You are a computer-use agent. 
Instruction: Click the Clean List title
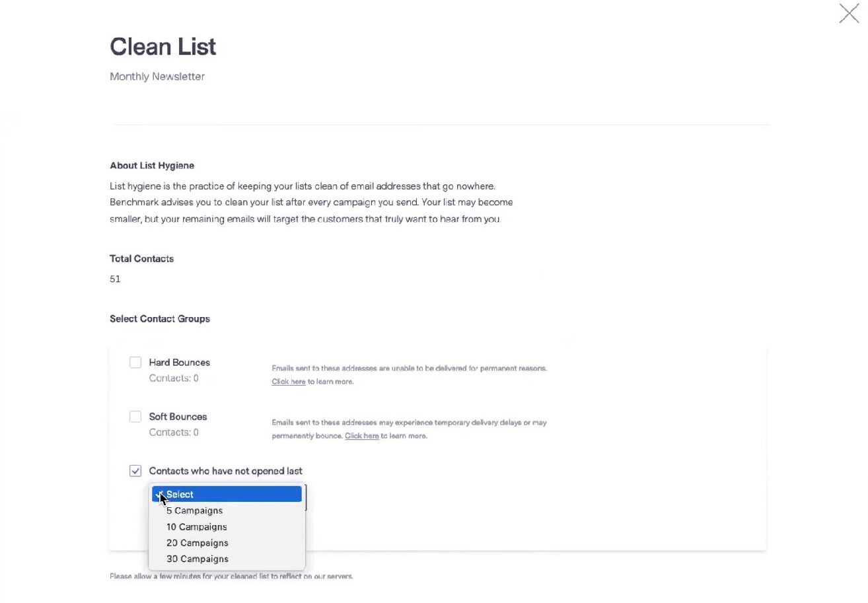[163, 47]
